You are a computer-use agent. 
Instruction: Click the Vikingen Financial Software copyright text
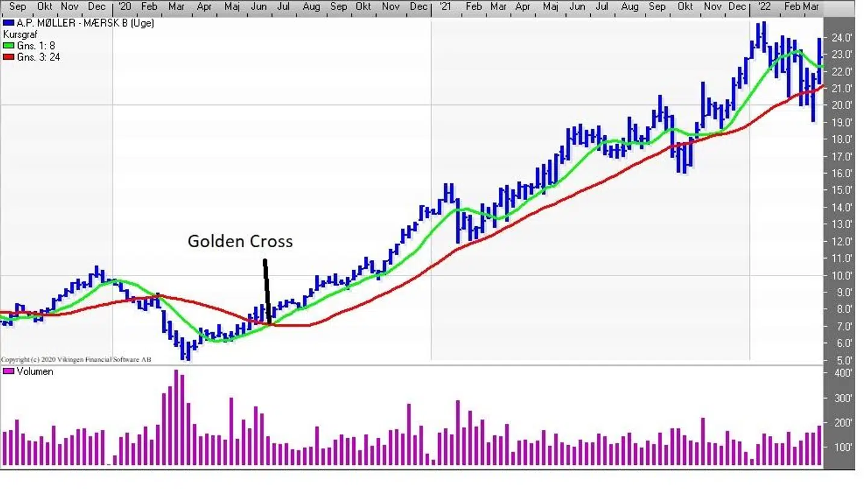76,359
